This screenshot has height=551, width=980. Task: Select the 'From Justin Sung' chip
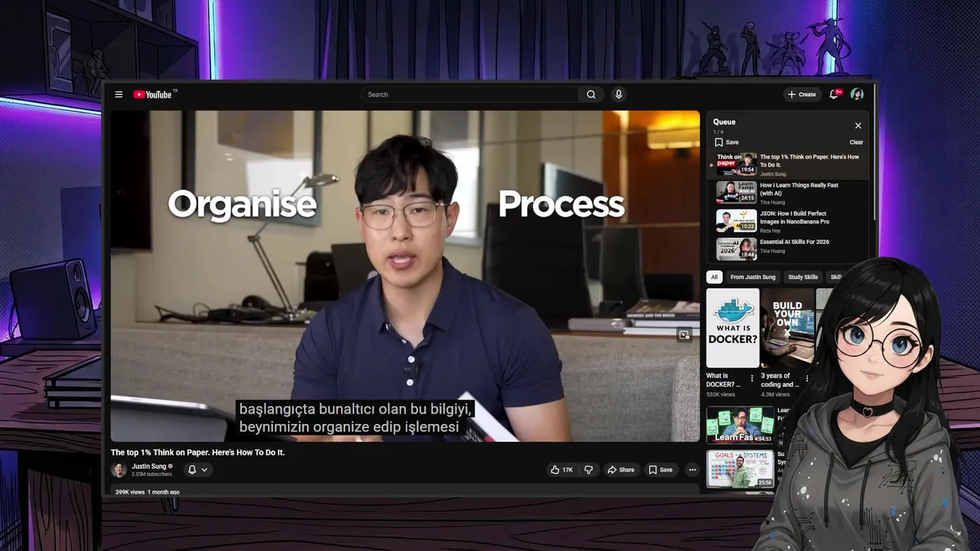point(753,277)
